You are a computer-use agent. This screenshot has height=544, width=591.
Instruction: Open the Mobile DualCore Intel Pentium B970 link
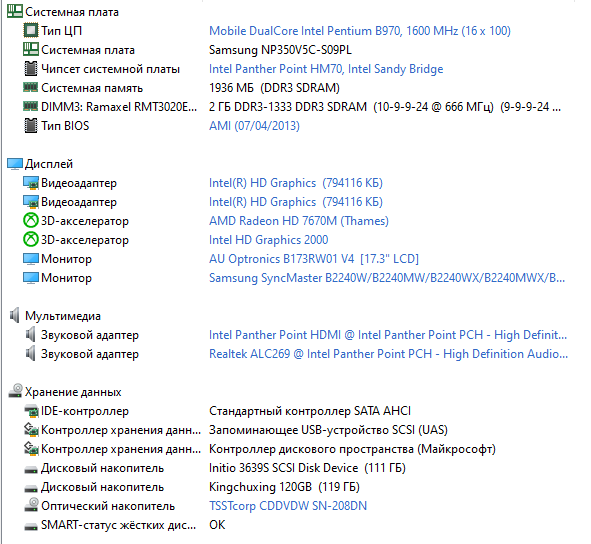[360, 31]
